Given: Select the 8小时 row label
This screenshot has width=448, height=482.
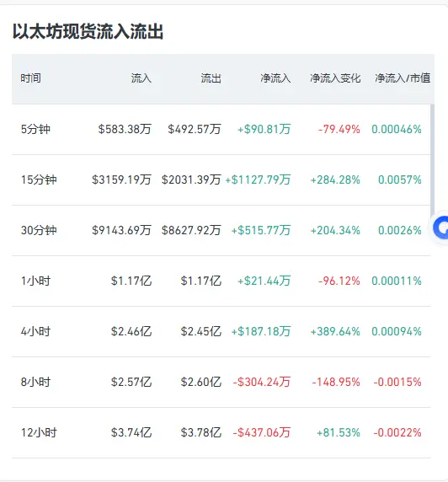Looking at the screenshot, I should pyautogui.click(x=35, y=382).
